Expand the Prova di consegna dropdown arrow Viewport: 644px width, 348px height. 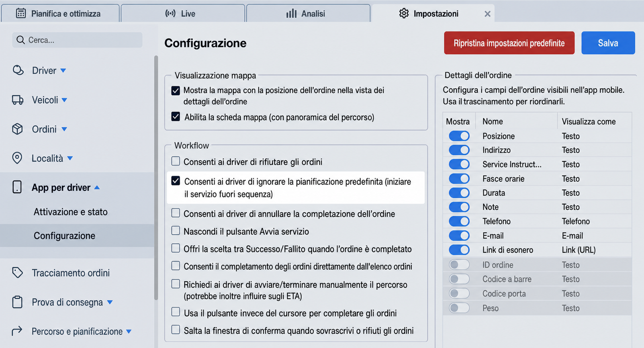click(x=110, y=302)
